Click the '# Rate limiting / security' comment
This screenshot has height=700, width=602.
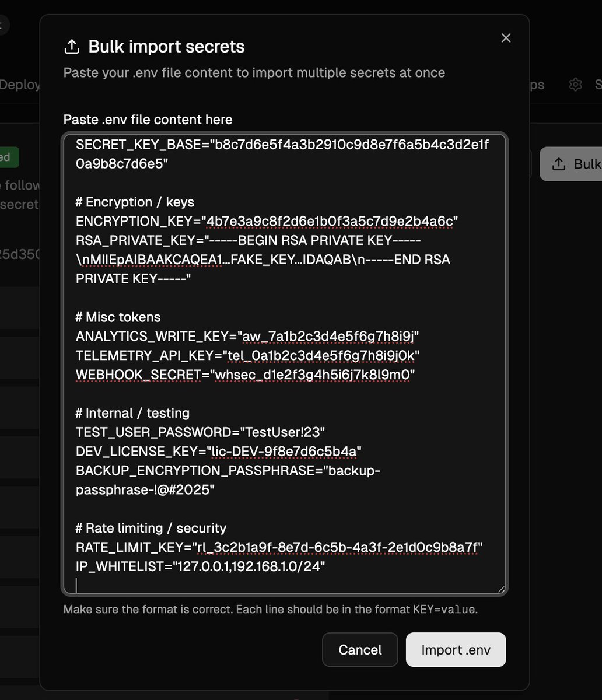click(151, 528)
